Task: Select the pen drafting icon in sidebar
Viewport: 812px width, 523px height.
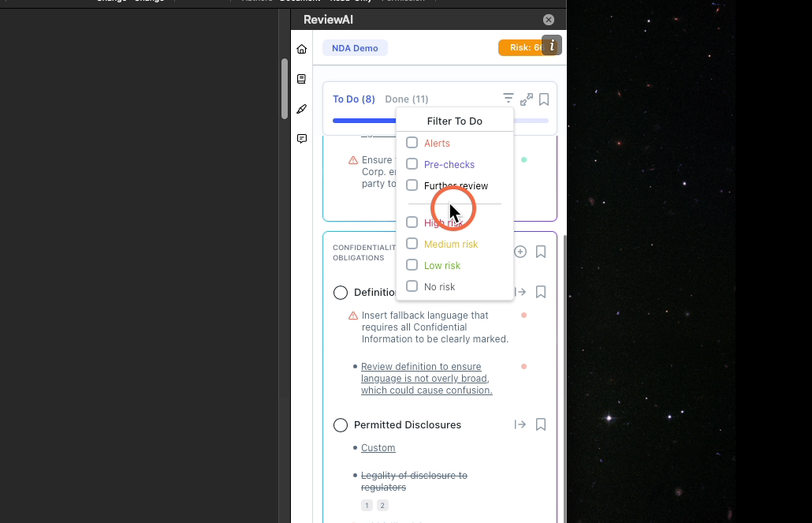Action: (301, 109)
